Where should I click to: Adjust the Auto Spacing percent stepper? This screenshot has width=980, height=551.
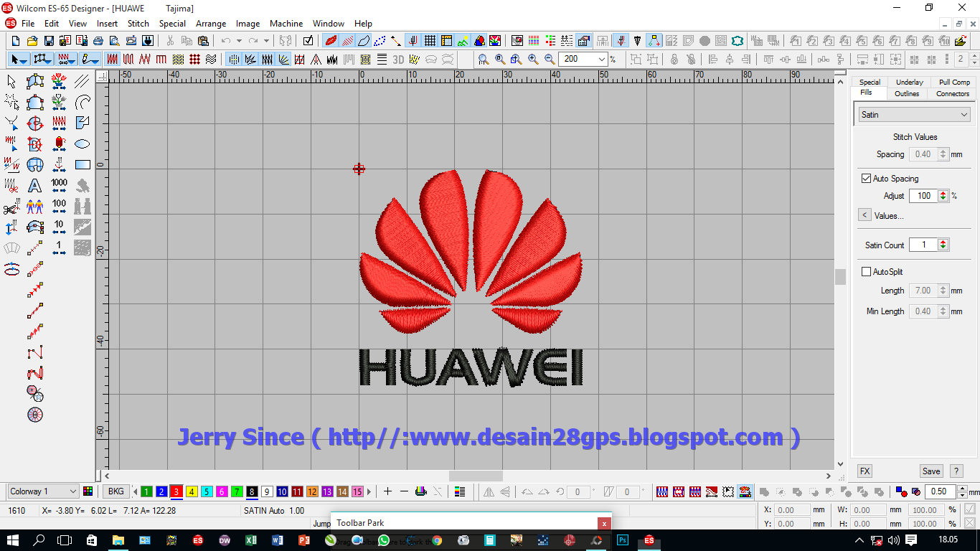tap(943, 195)
